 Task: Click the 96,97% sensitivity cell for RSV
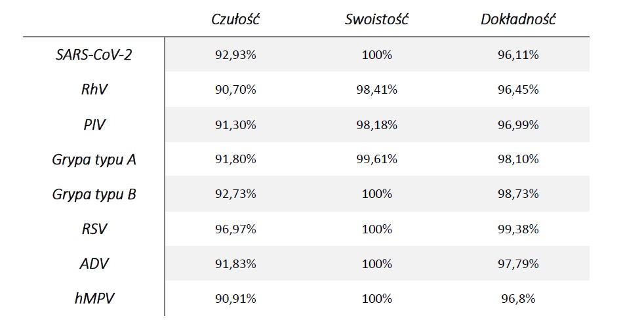(x=235, y=229)
